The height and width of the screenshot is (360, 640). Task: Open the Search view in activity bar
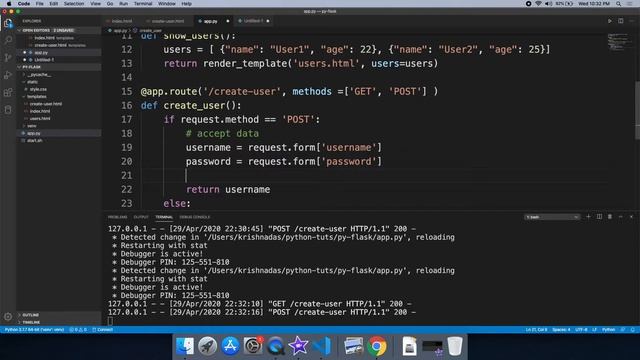[8, 40]
